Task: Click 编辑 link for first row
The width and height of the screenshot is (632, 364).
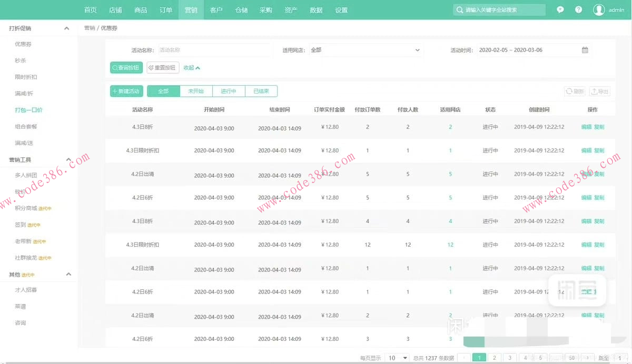Action: click(586, 127)
